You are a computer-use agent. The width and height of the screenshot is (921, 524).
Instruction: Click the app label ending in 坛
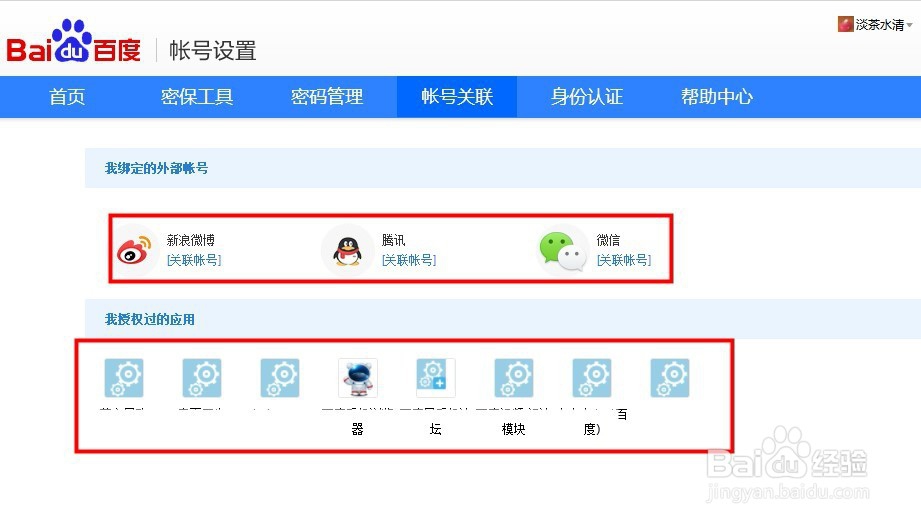pos(435,421)
